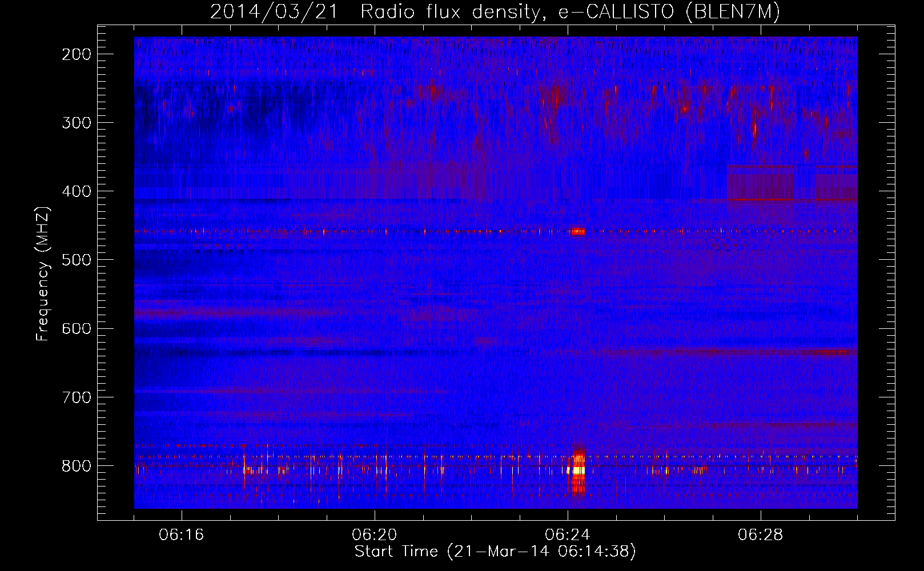
Task: Click the 300 frequency tick label
Action: (x=77, y=123)
